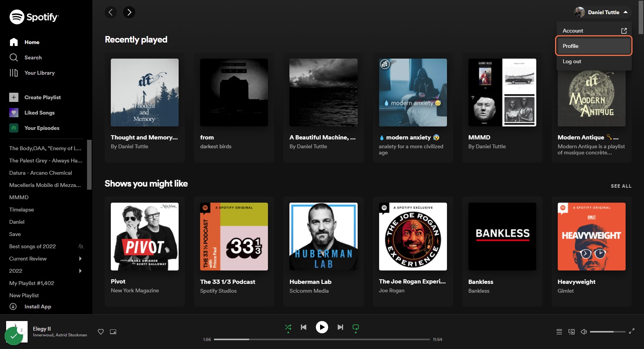Image resolution: width=644 pixels, height=349 pixels.
Task: Open The Joe Rogan Experience cover
Action: coord(413,236)
